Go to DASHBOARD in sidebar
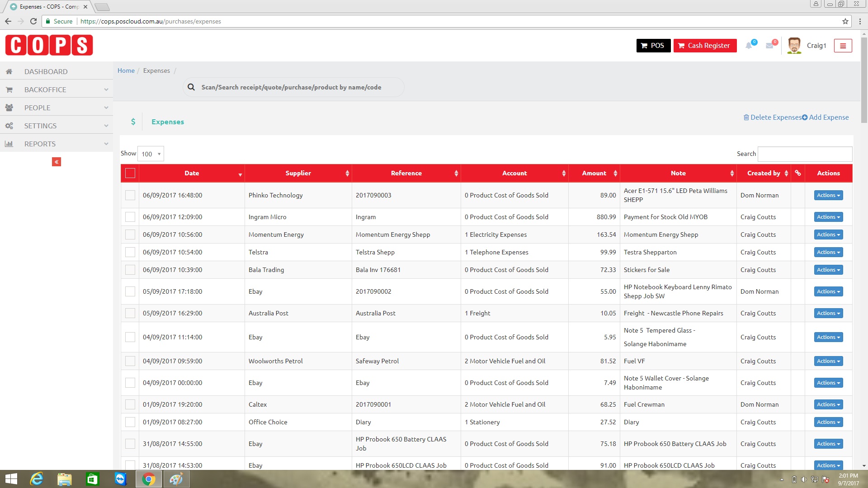 coord(46,71)
